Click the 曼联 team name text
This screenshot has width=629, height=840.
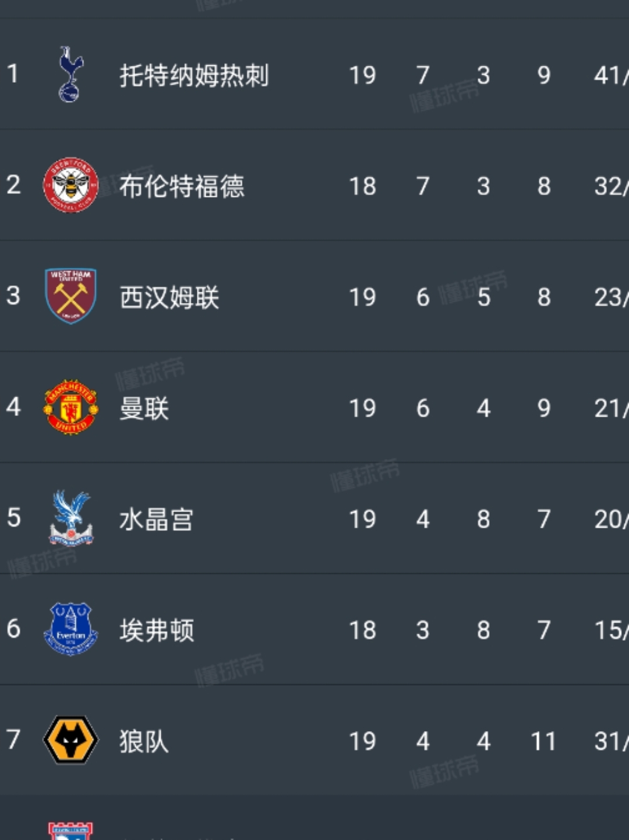[143, 407]
